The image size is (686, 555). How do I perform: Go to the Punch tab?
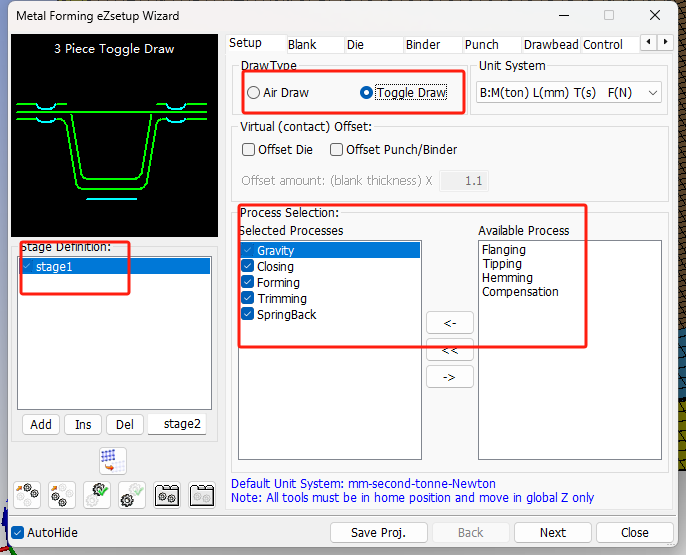point(491,45)
